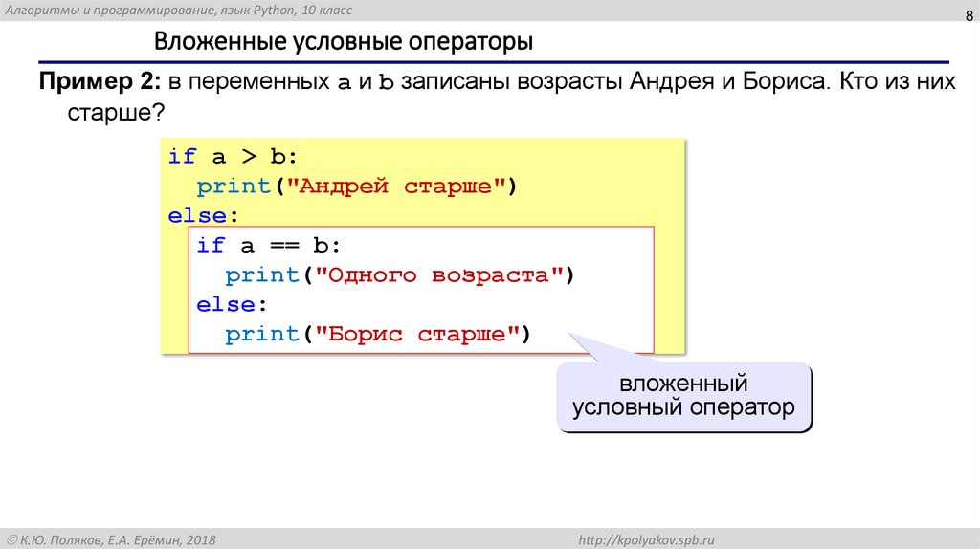980x549 pixels.
Task: Click the code line "if a > b:"
Action: (x=233, y=156)
